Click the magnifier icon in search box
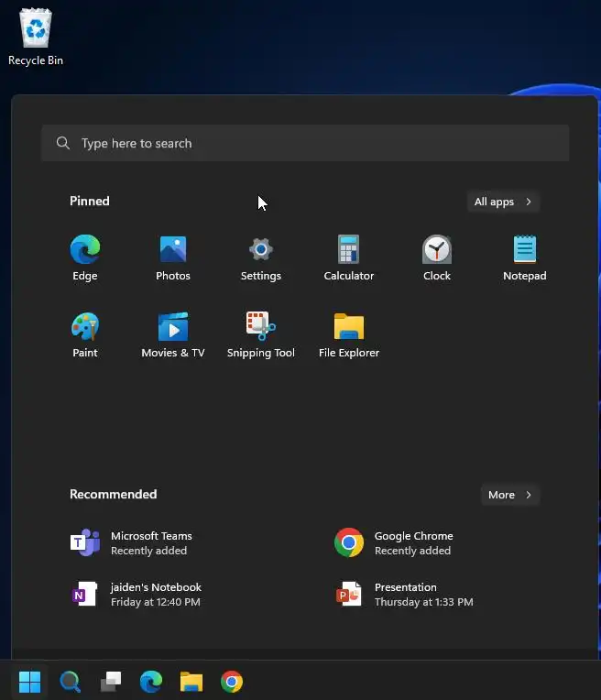This screenshot has width=601, height=700. click(x=63, y=143)
